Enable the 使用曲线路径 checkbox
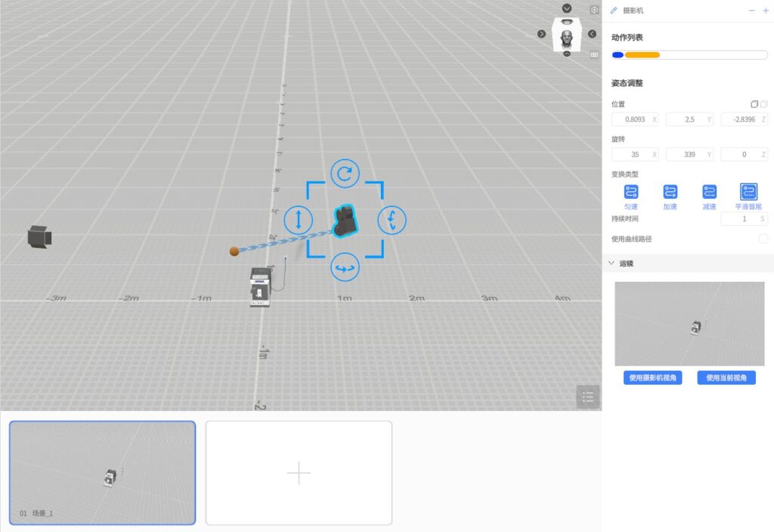 (x=763, y=239)
